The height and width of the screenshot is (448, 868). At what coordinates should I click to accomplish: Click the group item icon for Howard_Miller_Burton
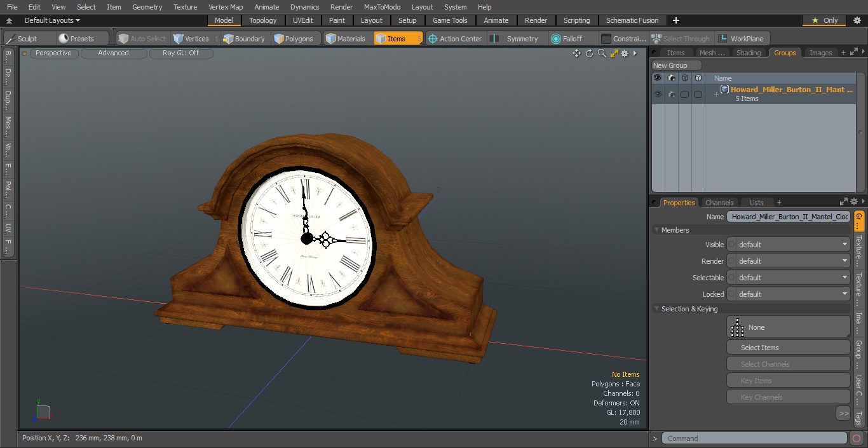pyautogui.click(x=724, y=90)
